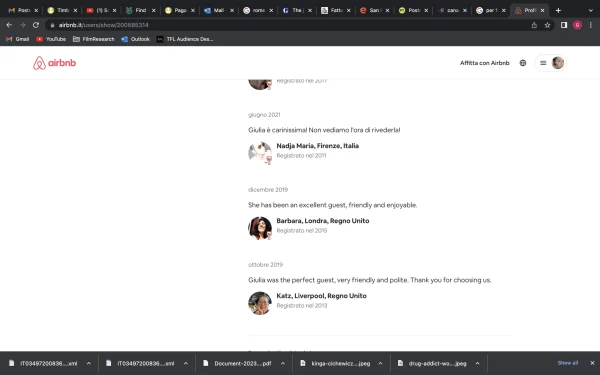Open the Chrome profile G avatar
Screen dimensions: 600x375
coord(577,25)
